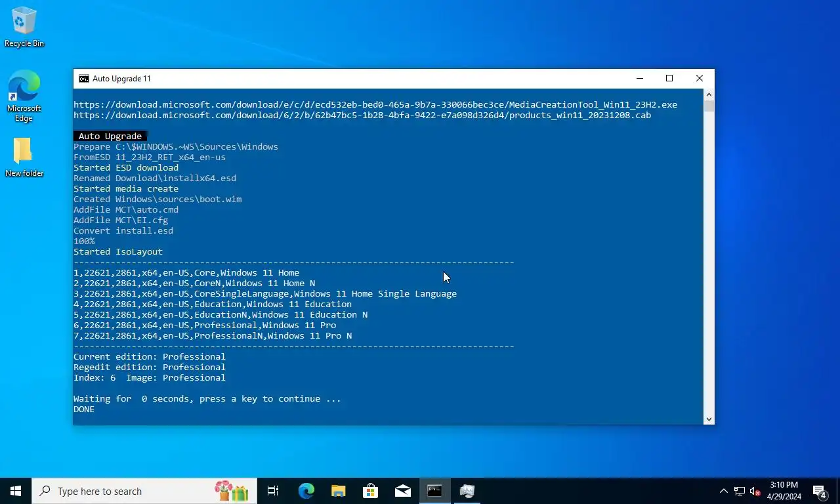This screenshot has width=840, height=504.
Task: Open the clock showing 3:10 PM
Action: (784, 491)
